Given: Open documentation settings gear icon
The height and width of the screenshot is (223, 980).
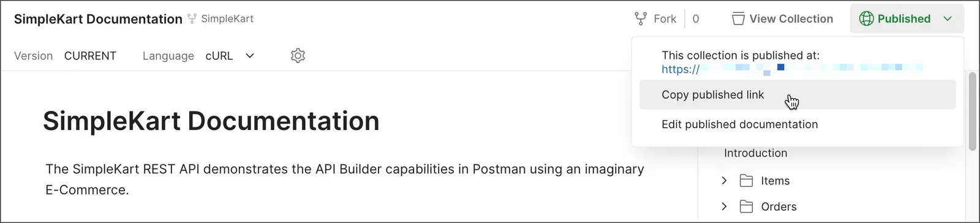Looking at the screenshot, I should (298, 56).
